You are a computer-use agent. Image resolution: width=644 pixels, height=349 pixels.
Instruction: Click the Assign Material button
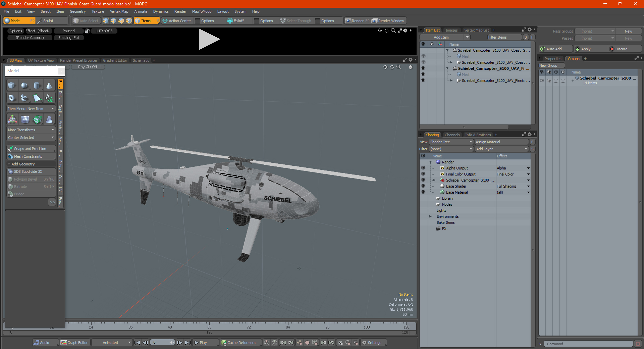click(x=501, y=142)
